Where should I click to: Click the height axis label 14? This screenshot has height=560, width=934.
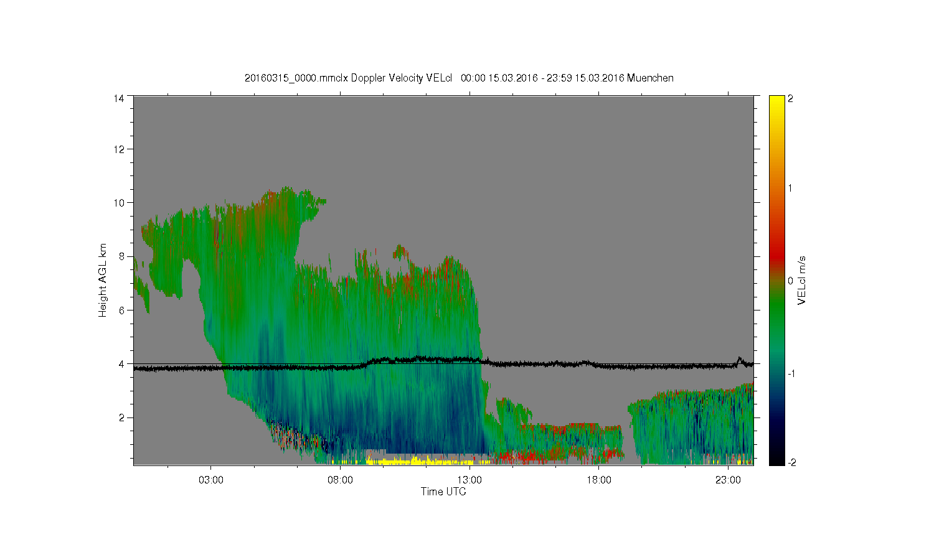pyautogui.click(x=119, y=98)
